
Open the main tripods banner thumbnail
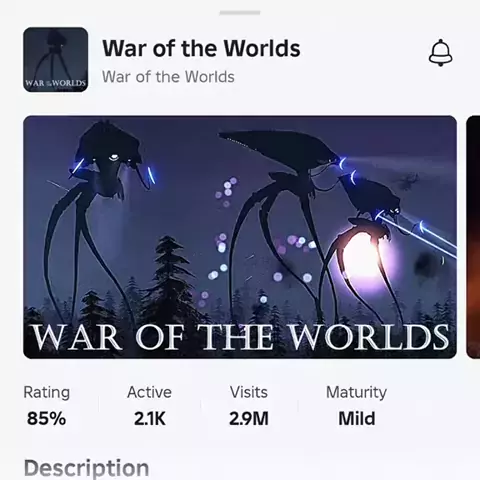[x=240, y=237]
